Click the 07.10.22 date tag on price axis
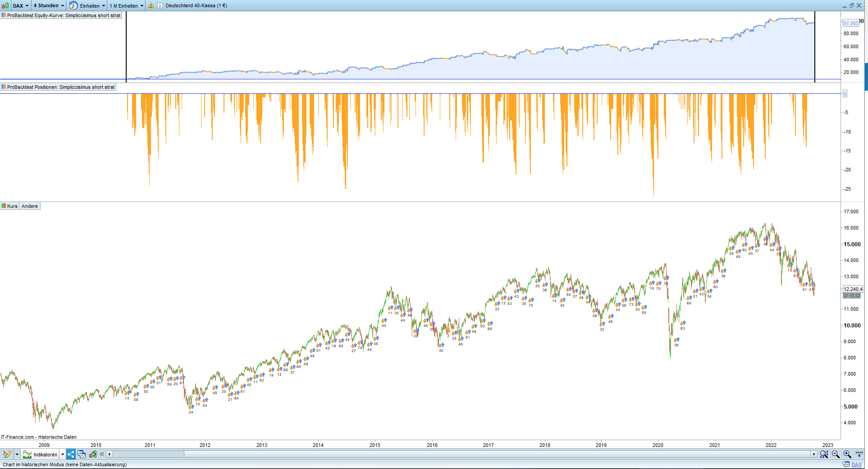The height and width of the screenshot is (469, 868). 852,296
